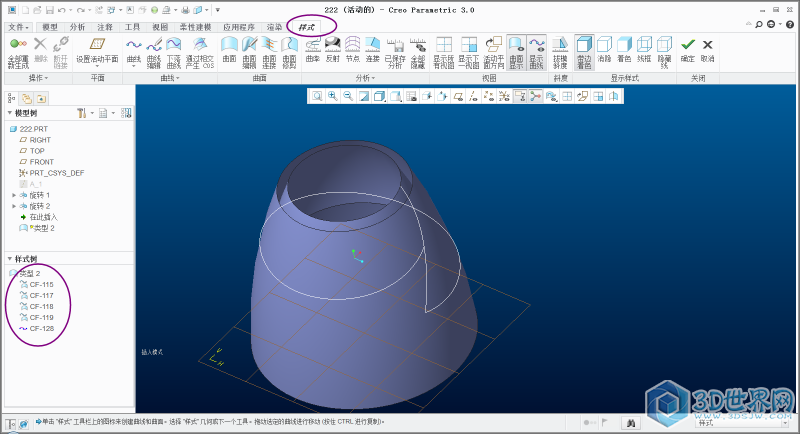The image size is (800, 434).
Task: Switch to the 应用程序 ribbon tab
Action: tap(239, 27)
